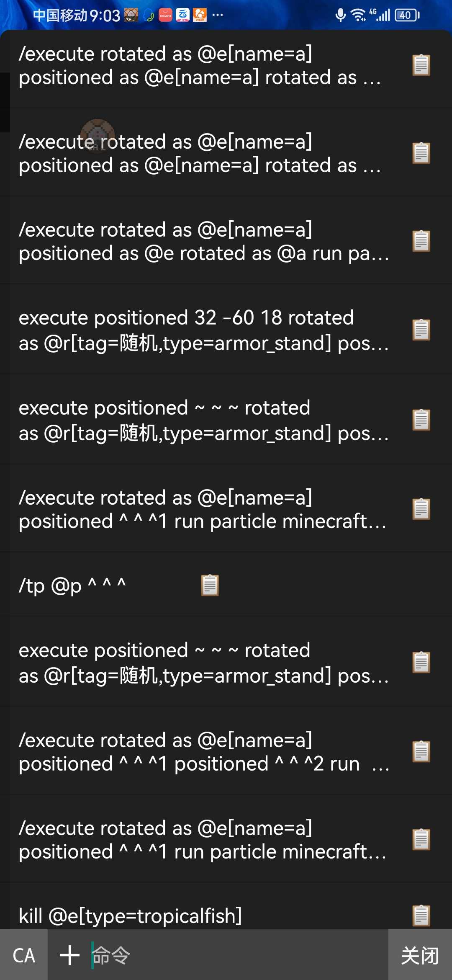Viewport: 452px width, 980px height.
Task: Select 'execute positioned 32 -60 18 rotated' entry
Action: tap(226, 330)
